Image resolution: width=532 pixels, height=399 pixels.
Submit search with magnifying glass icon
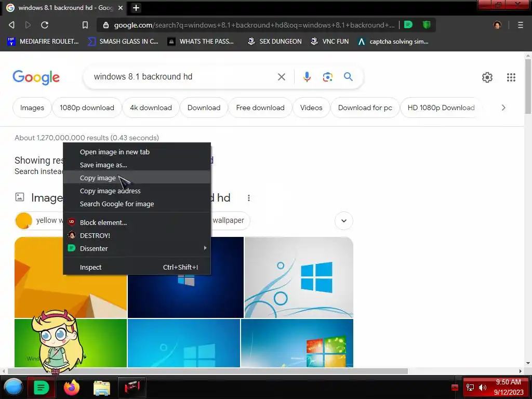348,77
